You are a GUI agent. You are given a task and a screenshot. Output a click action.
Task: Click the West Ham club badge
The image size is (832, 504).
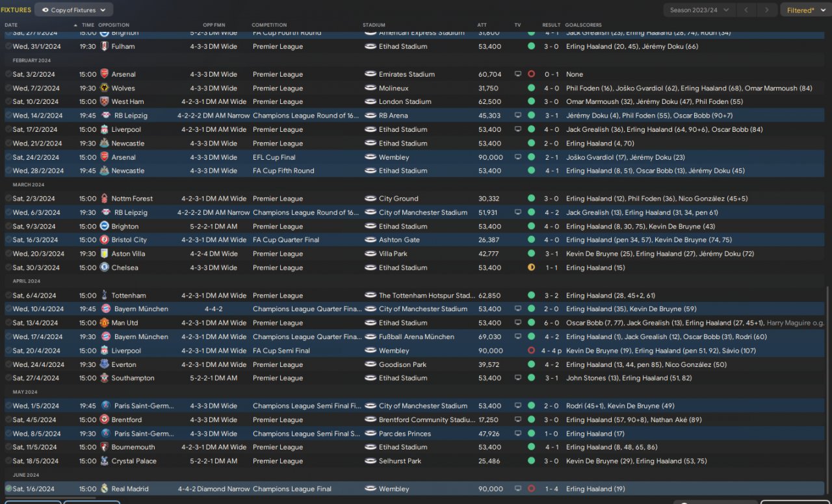tap(104, 102)
